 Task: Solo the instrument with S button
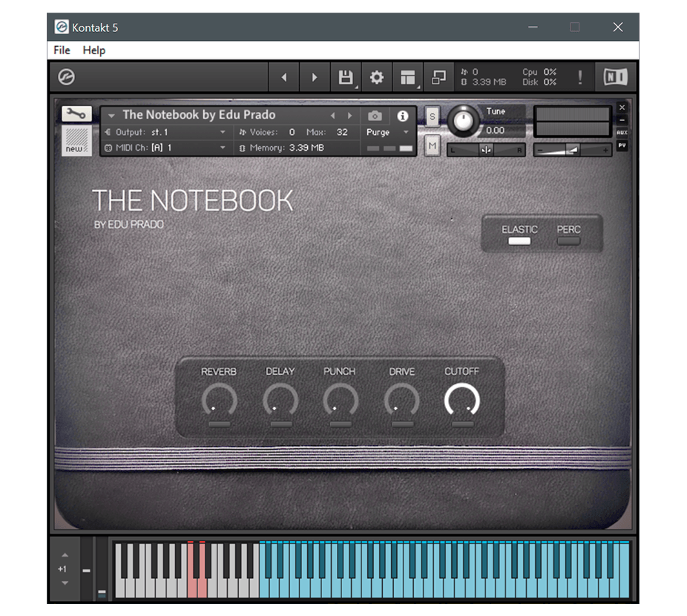click(433, 117)
